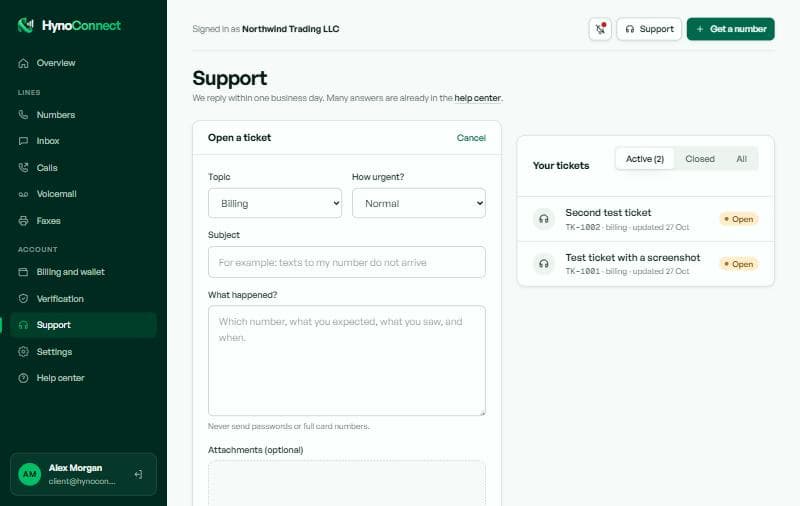Click the Numbers phone icon in sidebar
This screenshot has height=506, width=800.
[23, 115]
